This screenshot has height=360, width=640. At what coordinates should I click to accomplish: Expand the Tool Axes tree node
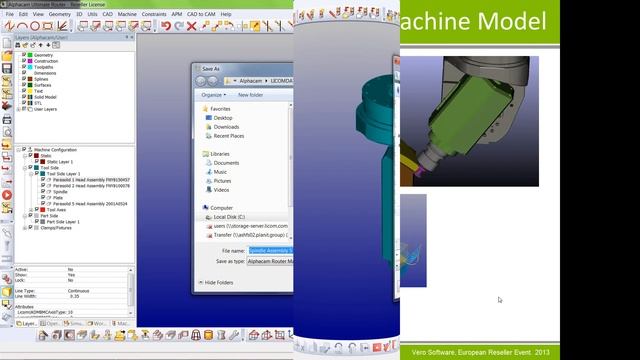31,210
